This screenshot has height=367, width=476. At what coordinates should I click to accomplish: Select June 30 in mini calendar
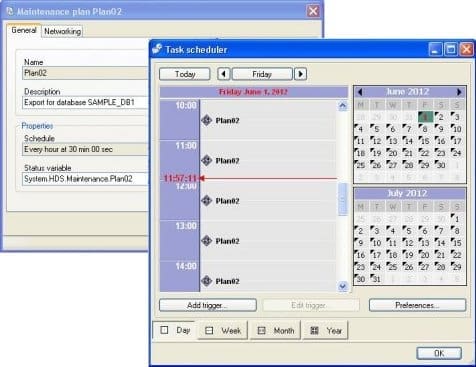coord(441,165)
